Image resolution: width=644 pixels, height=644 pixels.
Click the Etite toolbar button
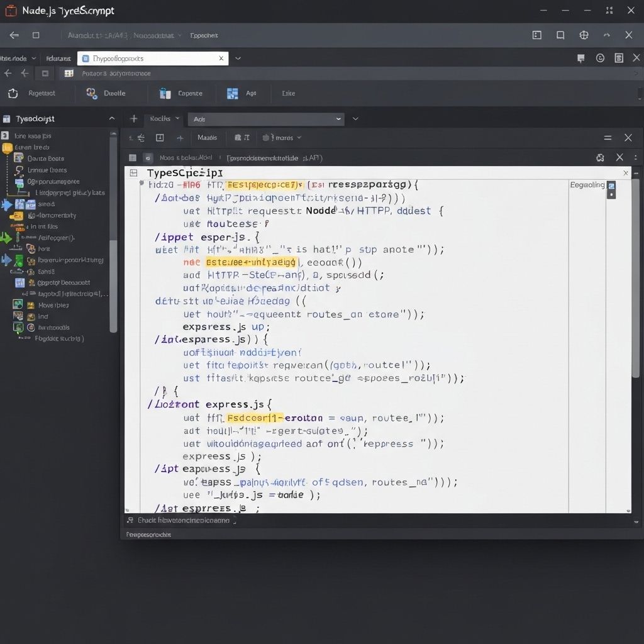pos(288,93)
